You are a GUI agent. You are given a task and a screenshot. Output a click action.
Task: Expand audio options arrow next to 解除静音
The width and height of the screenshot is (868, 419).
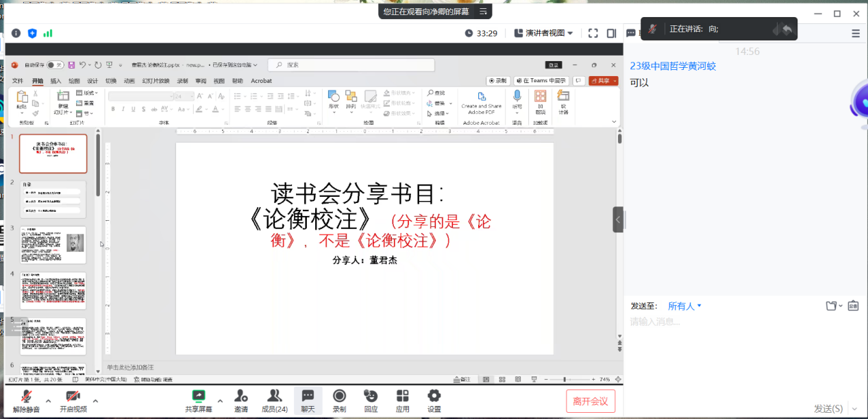(48, 401)
